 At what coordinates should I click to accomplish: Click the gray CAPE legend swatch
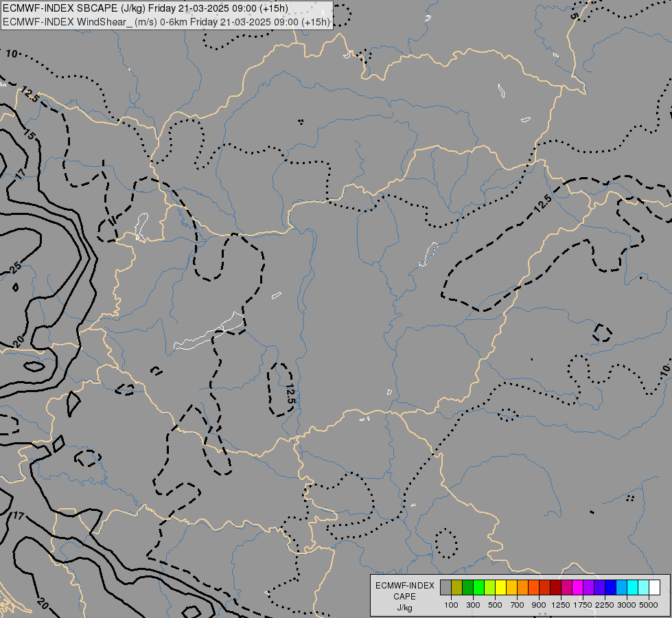click(x=445, y=588)
